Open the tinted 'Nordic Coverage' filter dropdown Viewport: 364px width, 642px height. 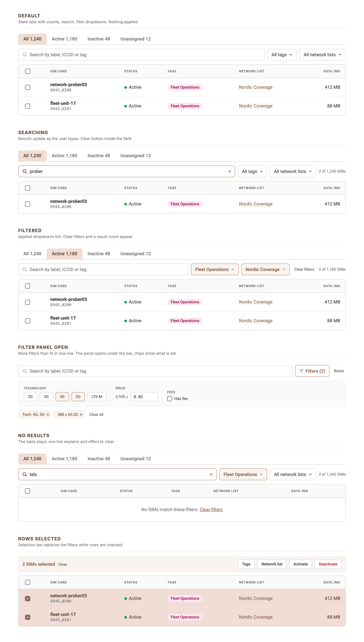265,269
